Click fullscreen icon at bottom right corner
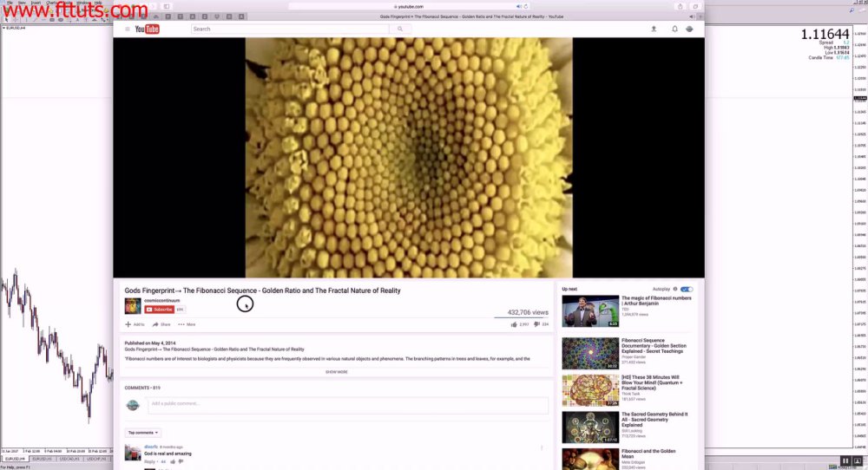This screenshot has width=868, height=470. tap(858, 460)
